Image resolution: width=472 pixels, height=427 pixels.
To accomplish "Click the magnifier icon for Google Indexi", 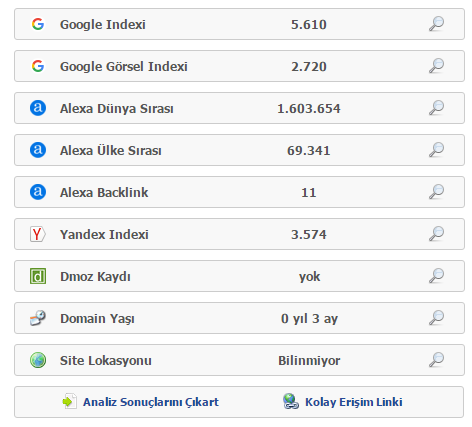I will pos(436,24).
